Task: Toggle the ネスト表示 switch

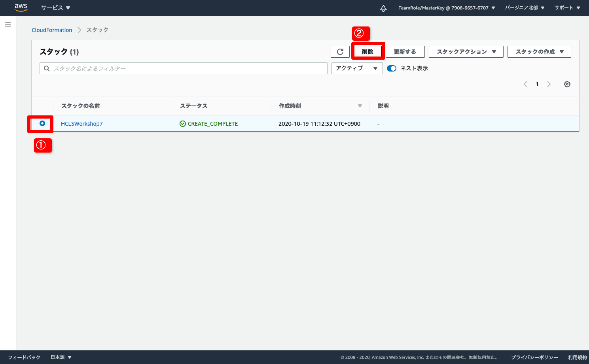Action: 392,68
